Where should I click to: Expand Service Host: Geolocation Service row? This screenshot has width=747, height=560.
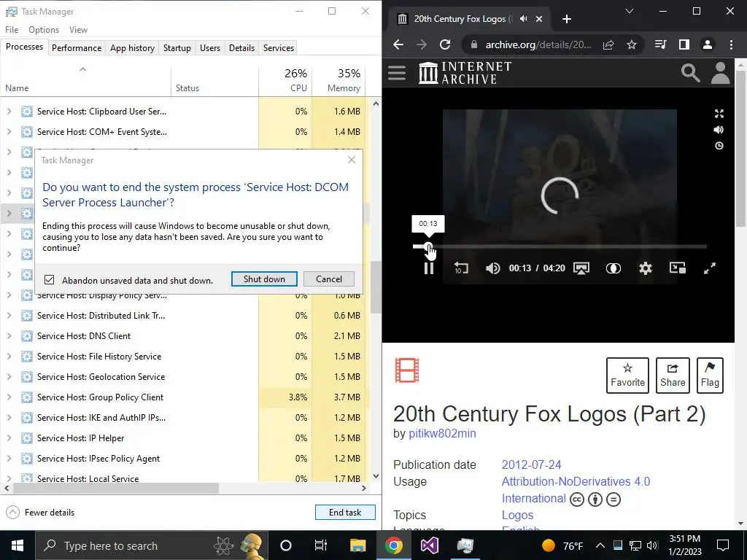click(9, 377)
